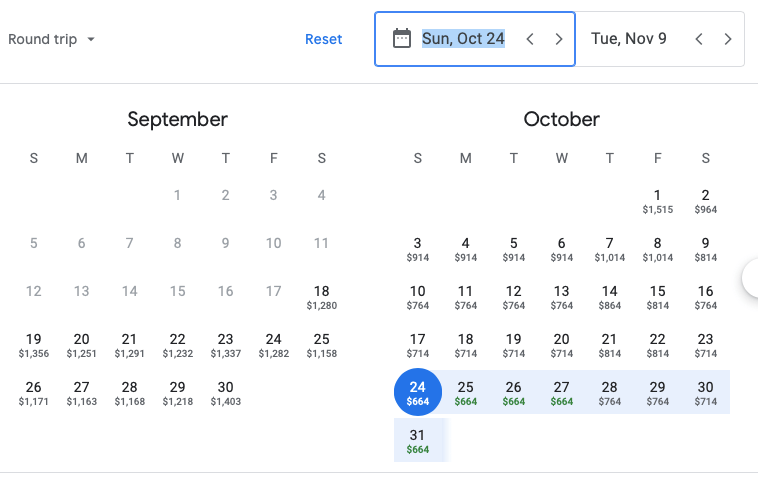Click the Tue, Nov 9 return field
758x483 pixels.
(x=628, y=39)
